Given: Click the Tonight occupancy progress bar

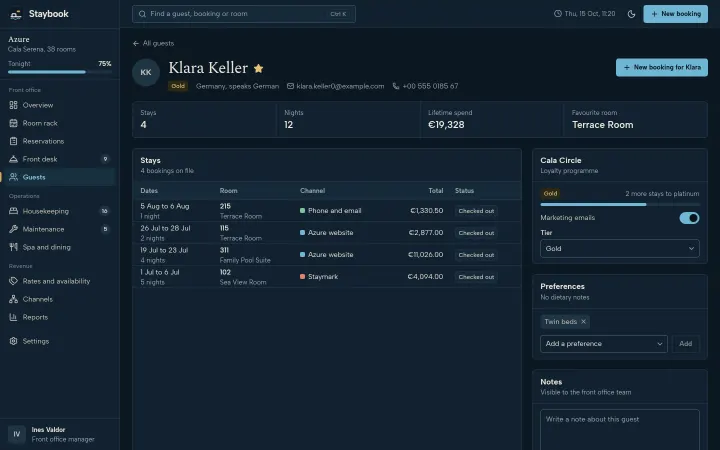Looking at the screenshot, I should (60, 72).
